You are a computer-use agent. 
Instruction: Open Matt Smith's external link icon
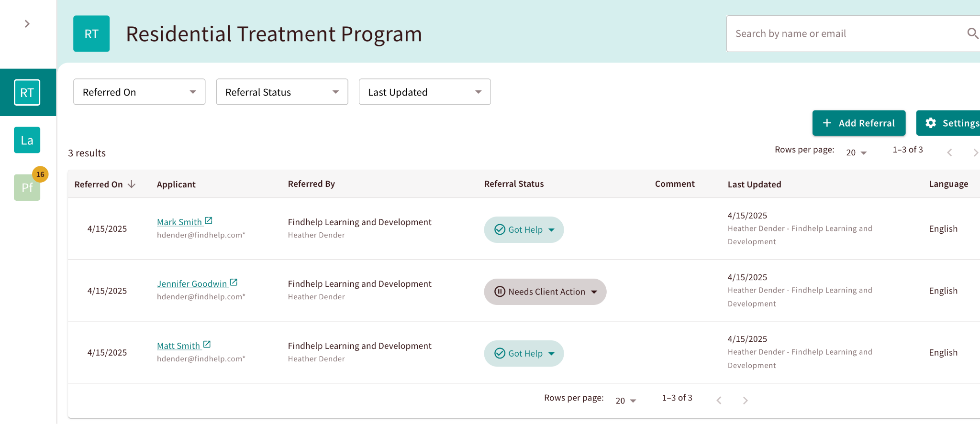[x=207, y=344]
